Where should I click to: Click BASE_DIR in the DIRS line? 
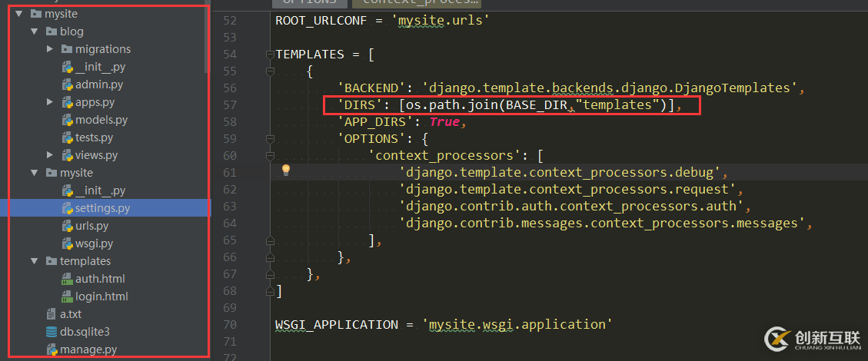pos(537,105)
